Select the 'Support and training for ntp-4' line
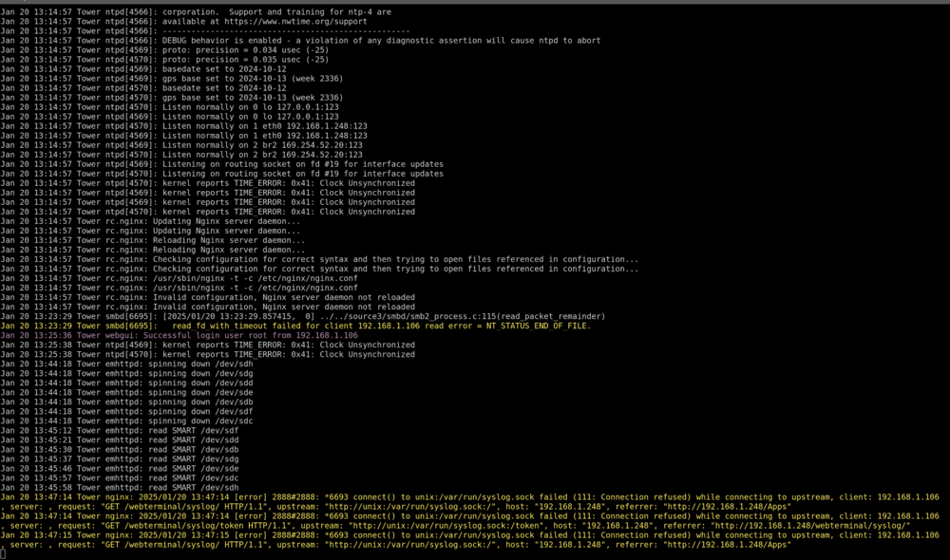 coord(196,11)
